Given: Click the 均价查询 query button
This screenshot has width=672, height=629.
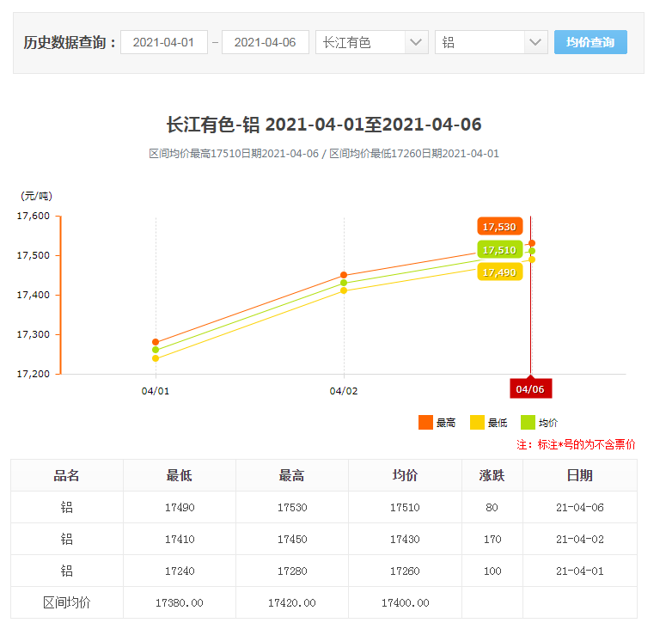Looking at the screenshot, I should [x=590, y=42].
